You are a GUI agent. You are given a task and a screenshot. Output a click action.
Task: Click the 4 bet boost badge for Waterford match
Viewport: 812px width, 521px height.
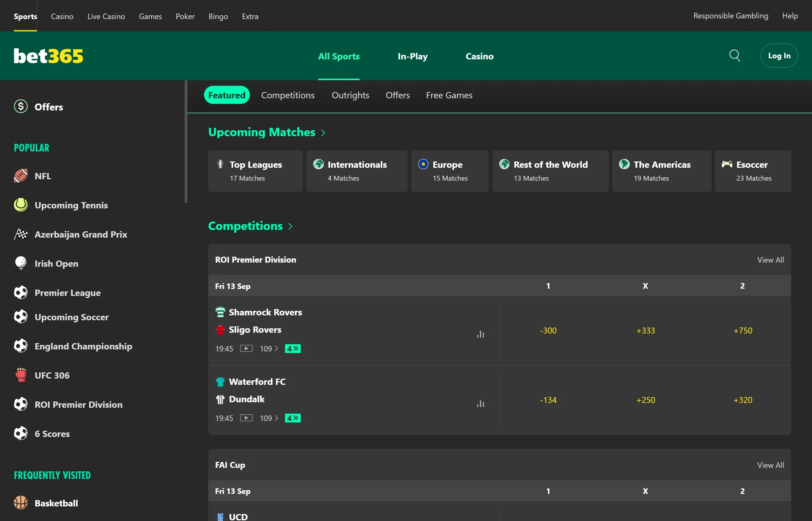[x=293, y=418]
